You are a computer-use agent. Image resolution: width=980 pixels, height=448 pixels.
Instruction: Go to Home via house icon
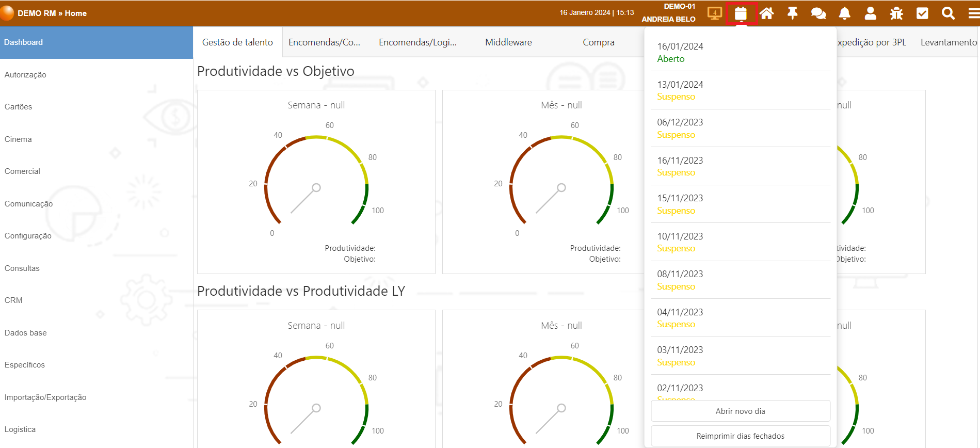pos(767,13)
